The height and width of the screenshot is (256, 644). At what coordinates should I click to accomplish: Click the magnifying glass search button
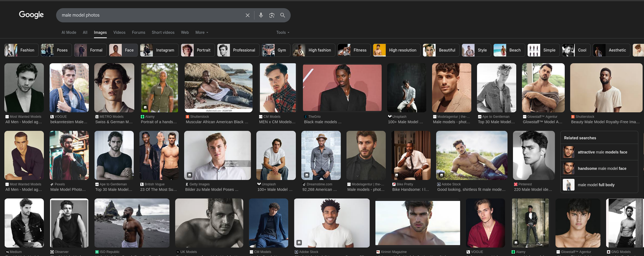[282, 15]
